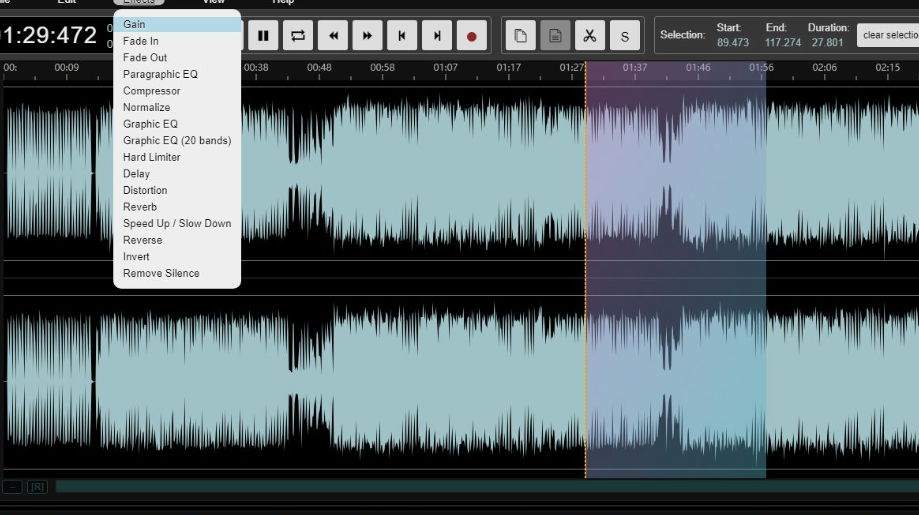
Task: Click the 00:58 ruler mark
Action: coord(382,67)
